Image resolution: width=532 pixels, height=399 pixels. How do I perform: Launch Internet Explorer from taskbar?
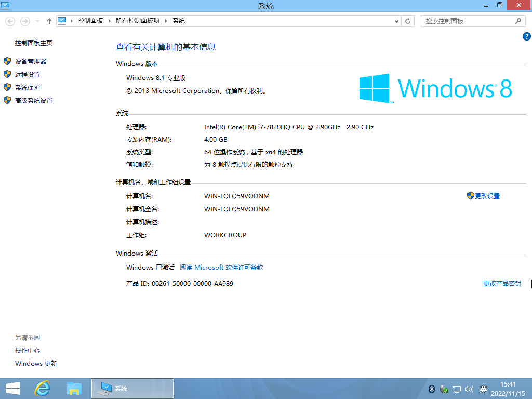43,389
